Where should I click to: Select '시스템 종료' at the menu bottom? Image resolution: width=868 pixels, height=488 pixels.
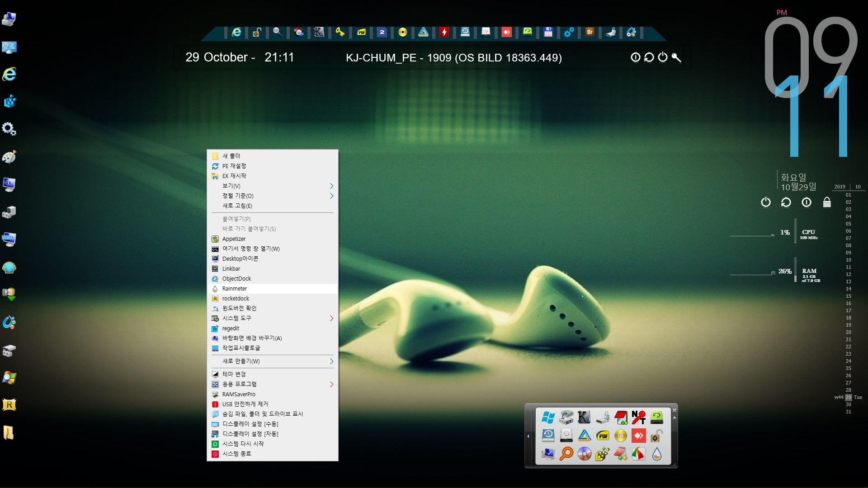[x=272, y=454]
